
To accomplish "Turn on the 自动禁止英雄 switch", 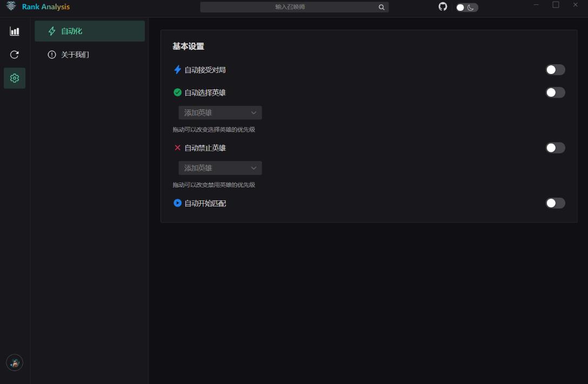I will [x=556, y=147].
